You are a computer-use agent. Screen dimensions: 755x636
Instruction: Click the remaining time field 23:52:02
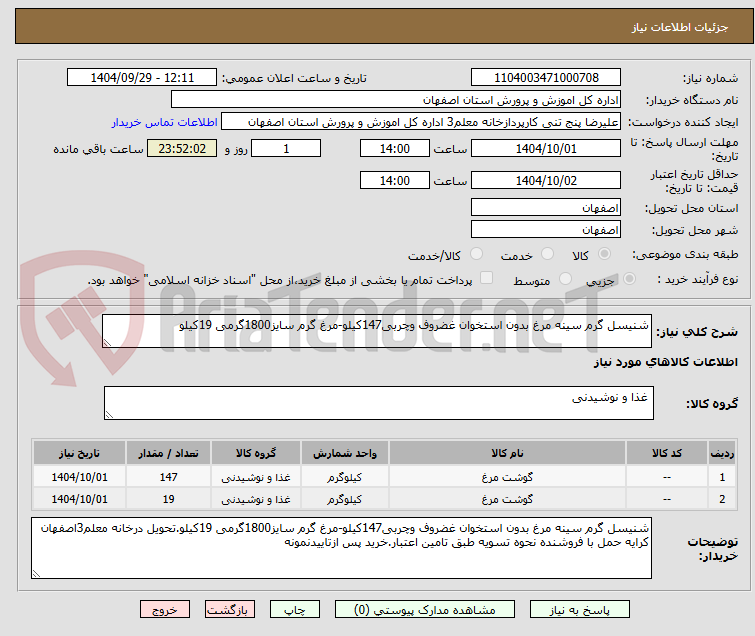tap(182, 148)
